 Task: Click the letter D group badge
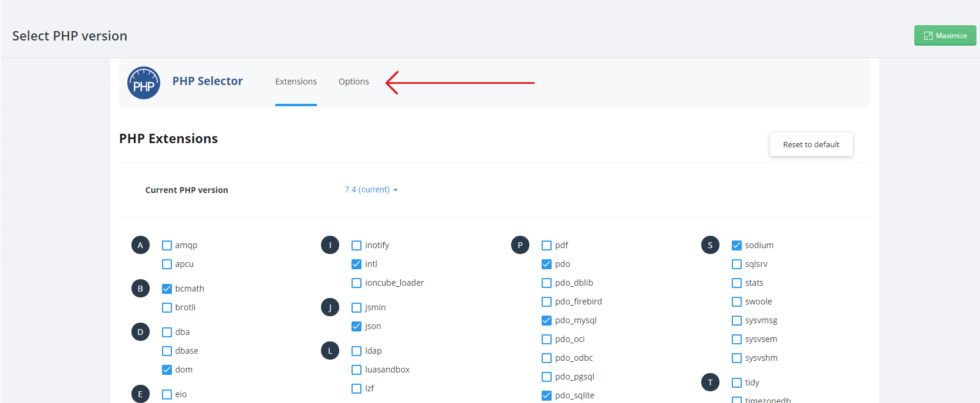[x=140, y=332]
